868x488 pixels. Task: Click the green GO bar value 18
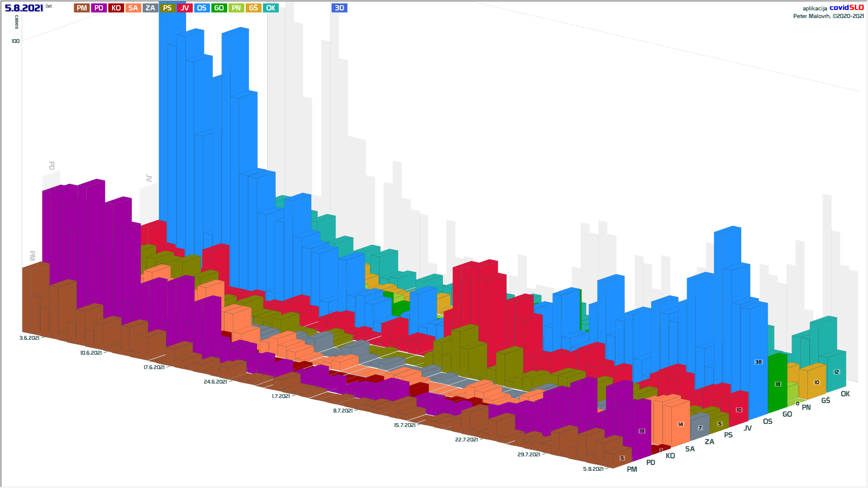(778, 384)
